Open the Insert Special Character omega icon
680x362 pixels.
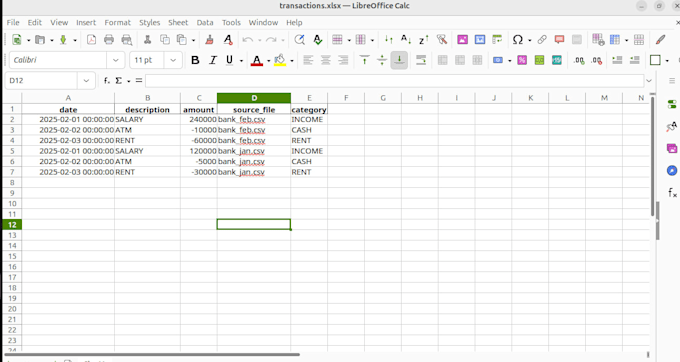517,40
